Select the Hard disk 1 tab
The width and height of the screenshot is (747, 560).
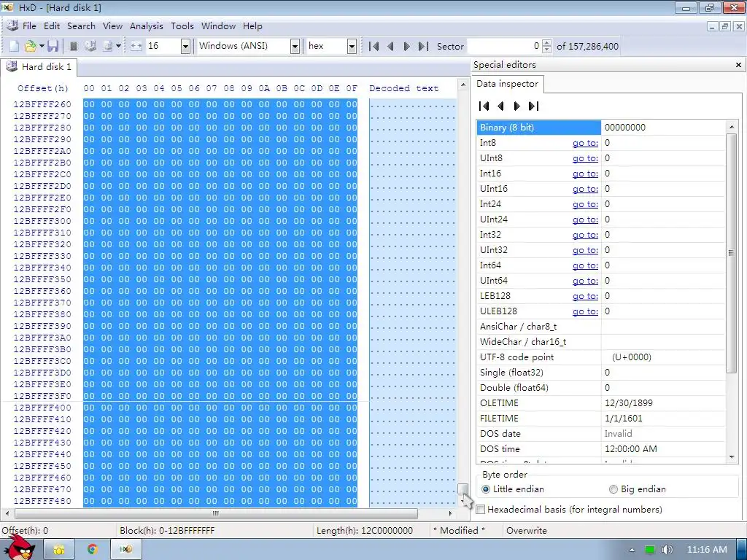[x=39, y=66]
